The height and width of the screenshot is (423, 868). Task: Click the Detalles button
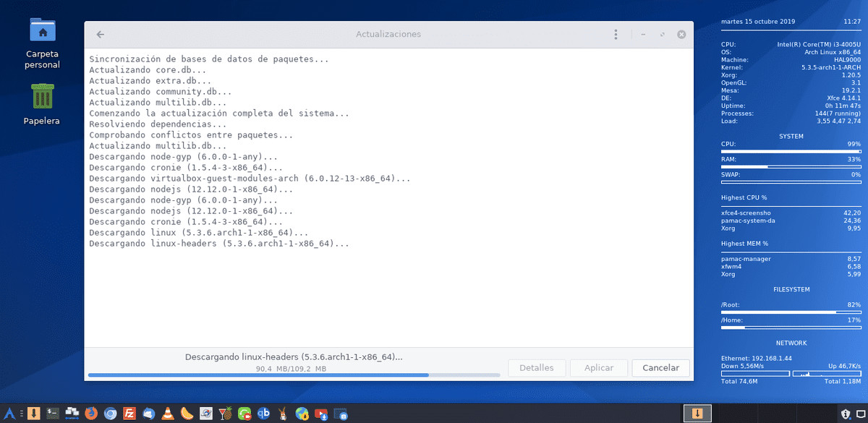[537, 368]
